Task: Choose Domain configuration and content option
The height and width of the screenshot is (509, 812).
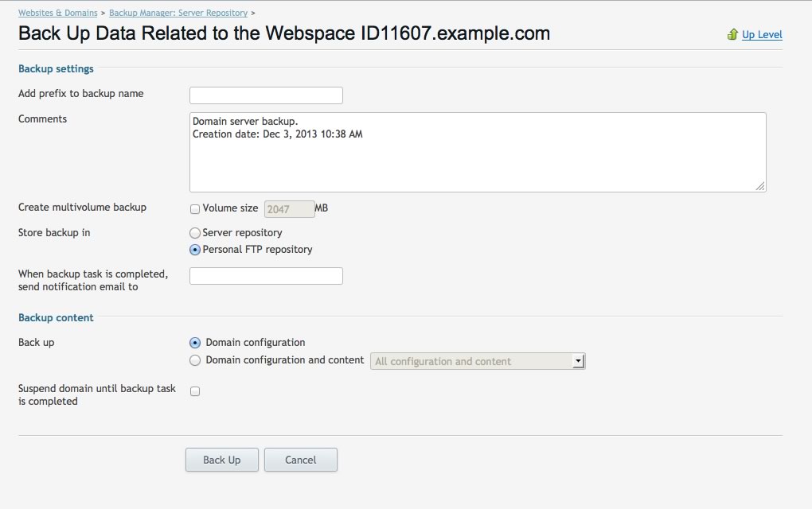Action: [195, 360]
